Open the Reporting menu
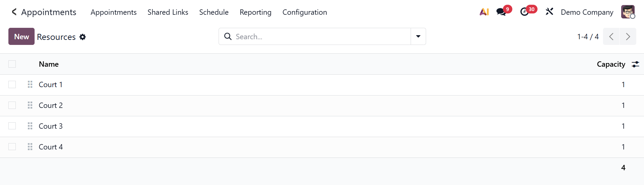This screenshot has height=185, width=644. [256, 12]
